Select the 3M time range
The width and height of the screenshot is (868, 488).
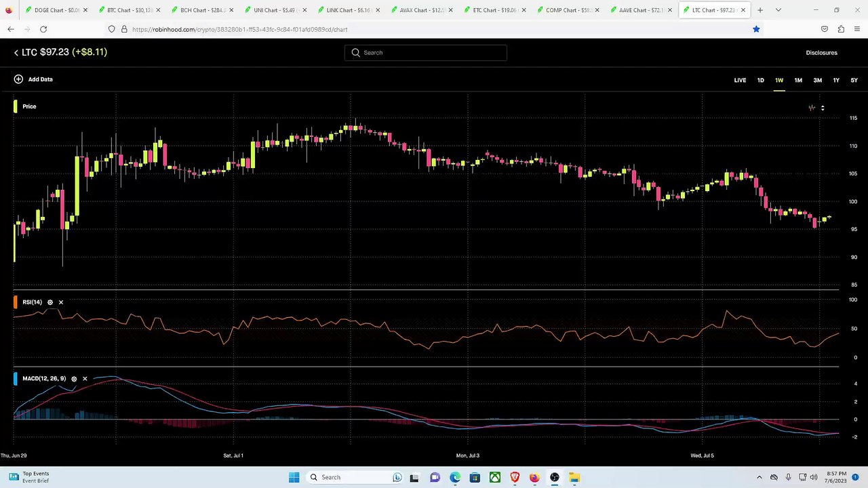click(x=818, y=80)
